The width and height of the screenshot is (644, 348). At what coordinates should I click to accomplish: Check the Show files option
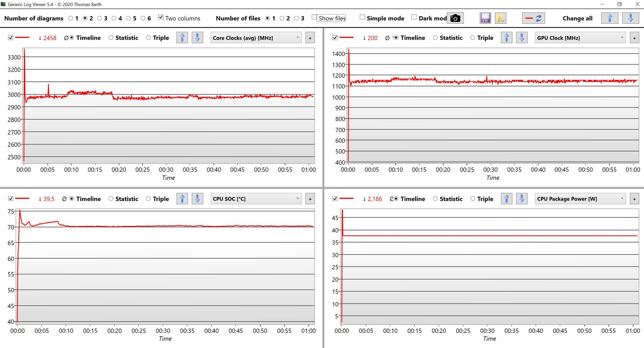[x=314, y=17]
